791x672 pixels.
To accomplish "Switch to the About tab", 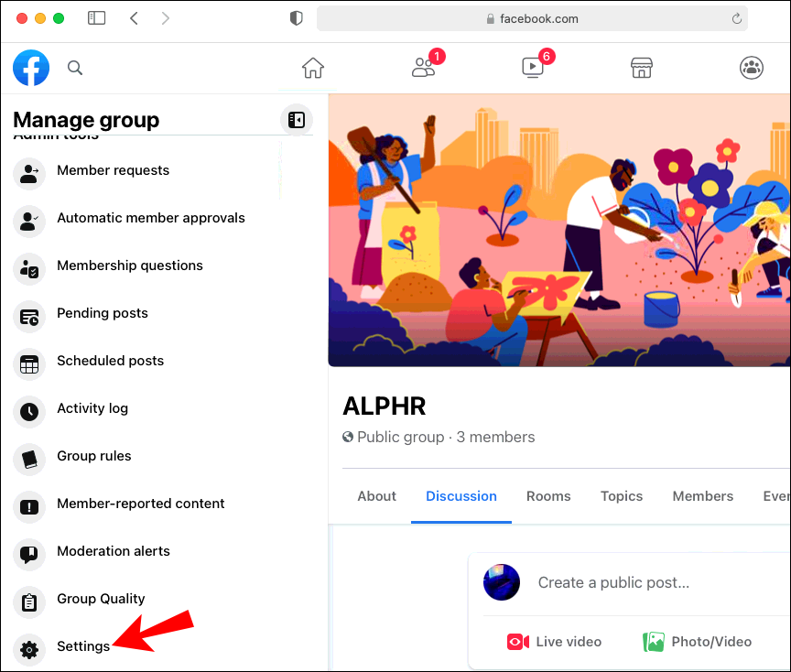I will pyautogui.click(x=377, y=496).
